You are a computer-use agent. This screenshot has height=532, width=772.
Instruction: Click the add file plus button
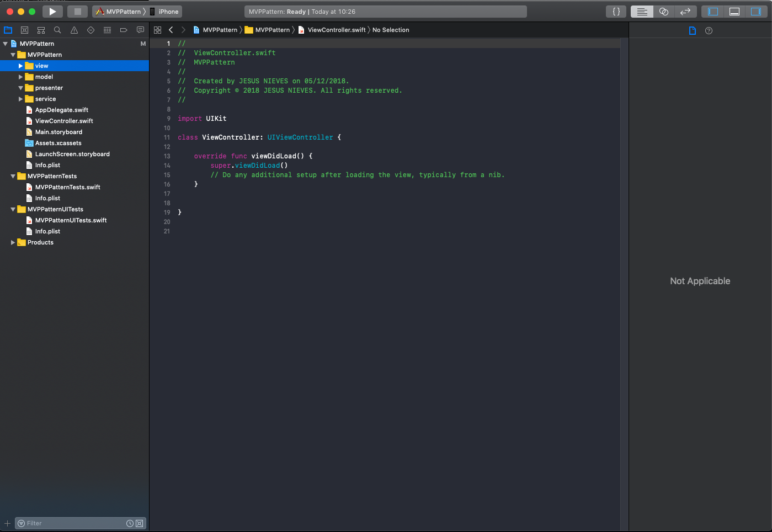pyautogui.click(x=7, y=523)
